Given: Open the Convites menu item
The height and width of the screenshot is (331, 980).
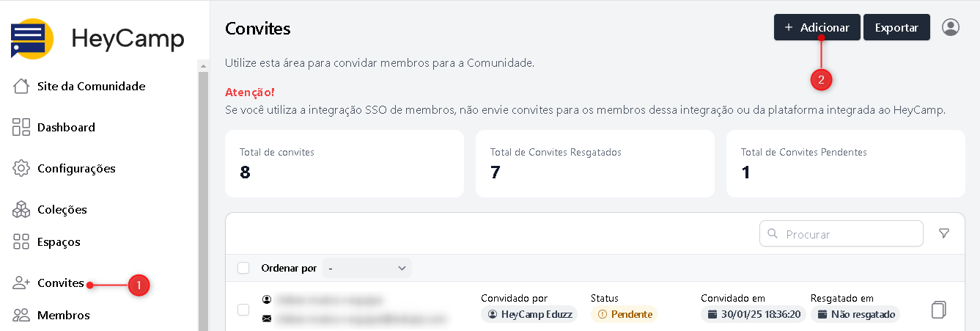Looking at the screenshot, I should pyautogui.click(x=60, y=283).
